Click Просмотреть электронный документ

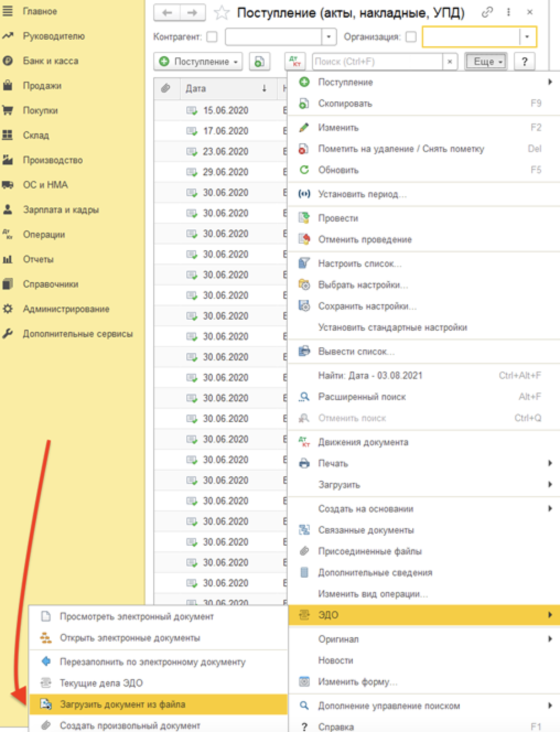tap(159, 617)
